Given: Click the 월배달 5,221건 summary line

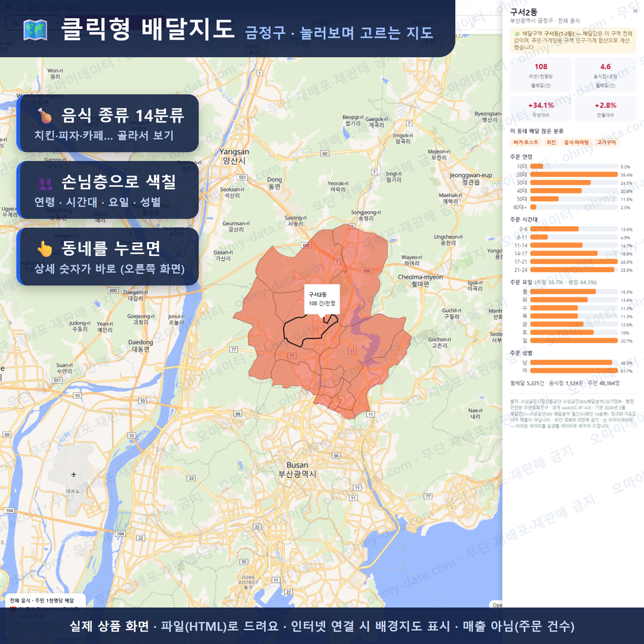Looking at the screenshot, I should pos(565,383).
